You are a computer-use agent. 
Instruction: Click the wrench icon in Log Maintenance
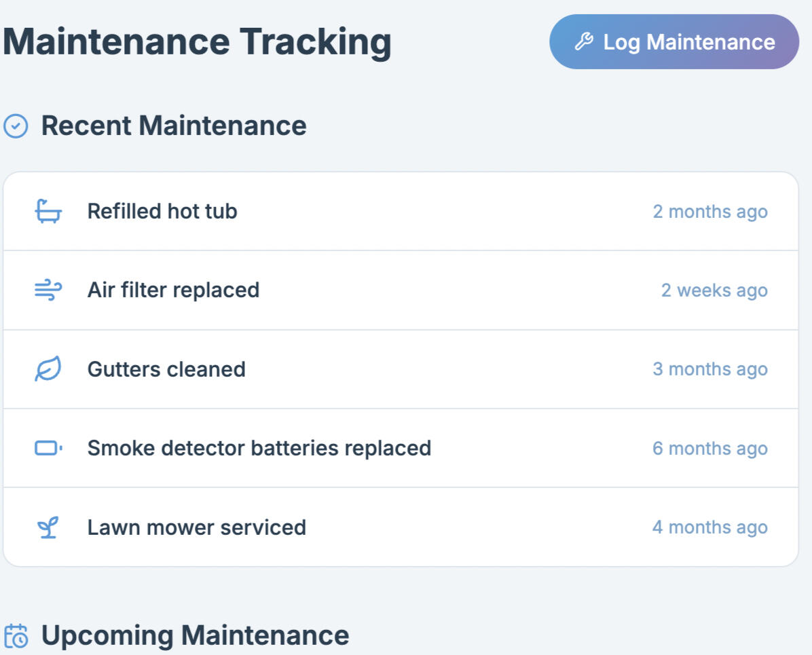(584, 42)
